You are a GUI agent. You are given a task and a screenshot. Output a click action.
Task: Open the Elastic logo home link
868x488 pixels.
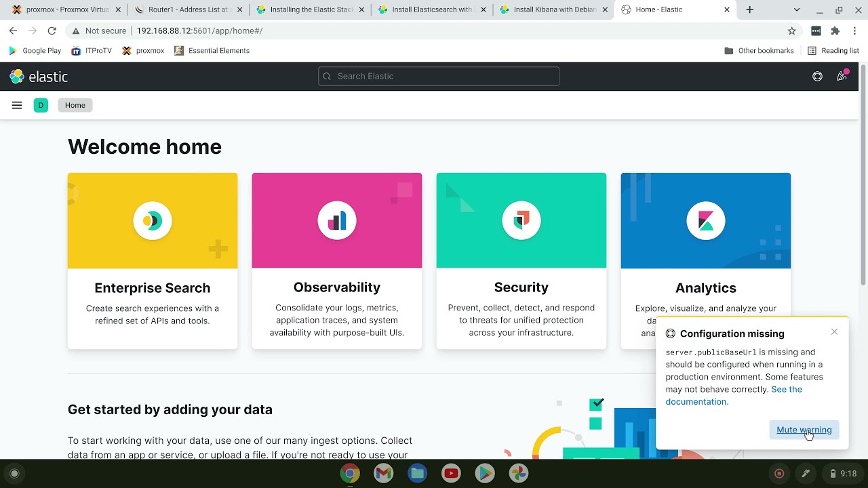pos(39,77)
